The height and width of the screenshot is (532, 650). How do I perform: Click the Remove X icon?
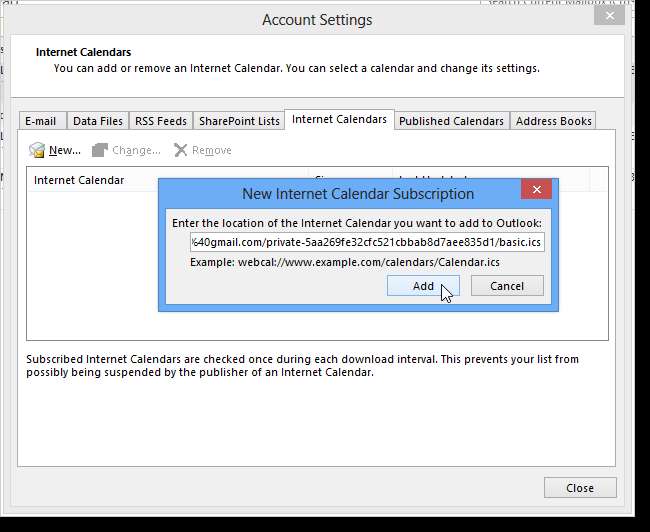click(x=180, y=150)
